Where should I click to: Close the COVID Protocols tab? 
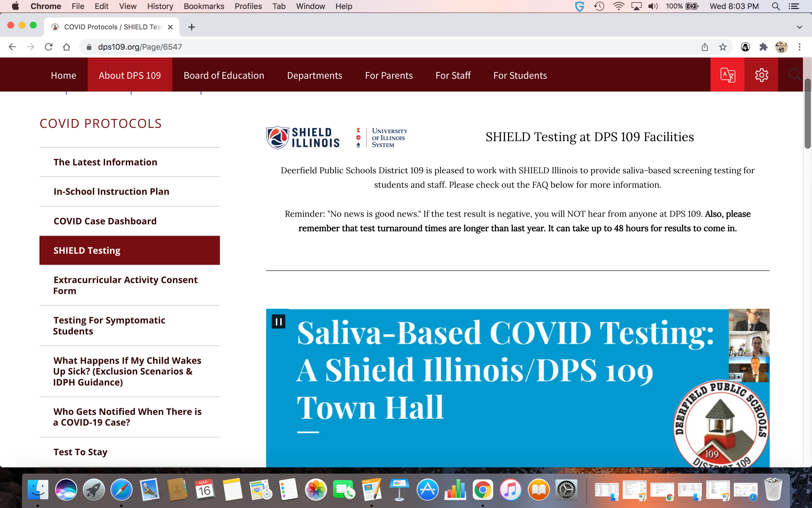(171, 27)
